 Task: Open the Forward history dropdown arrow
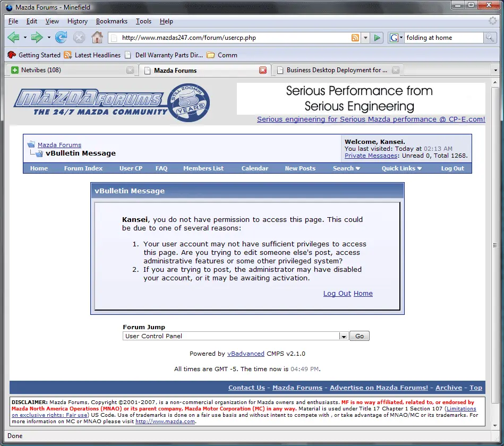pos(49,38)
